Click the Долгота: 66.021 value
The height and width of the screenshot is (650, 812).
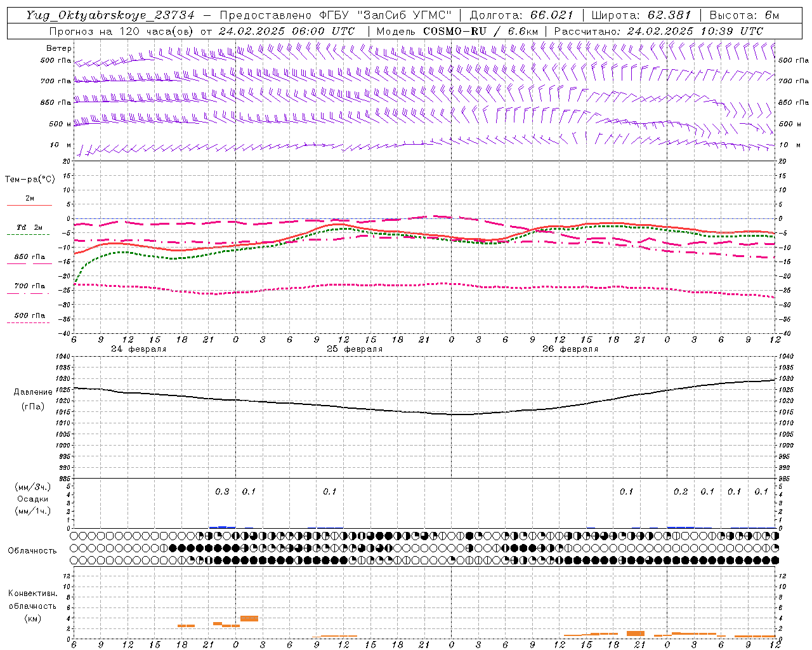coord(521,15)
